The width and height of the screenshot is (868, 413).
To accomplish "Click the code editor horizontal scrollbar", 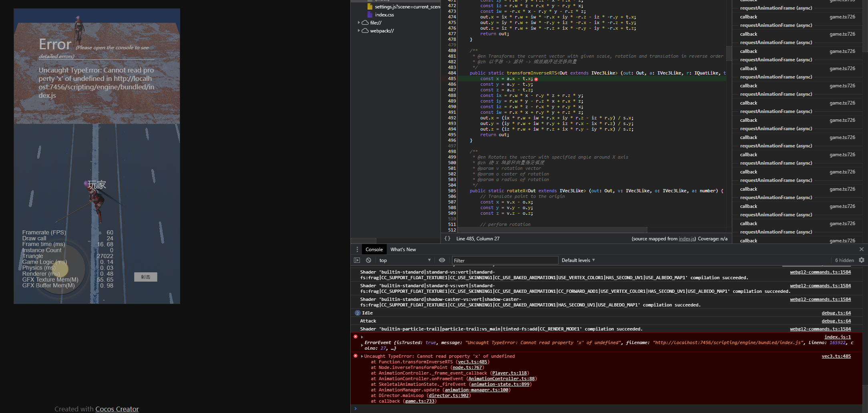I will tap(552, 230).
